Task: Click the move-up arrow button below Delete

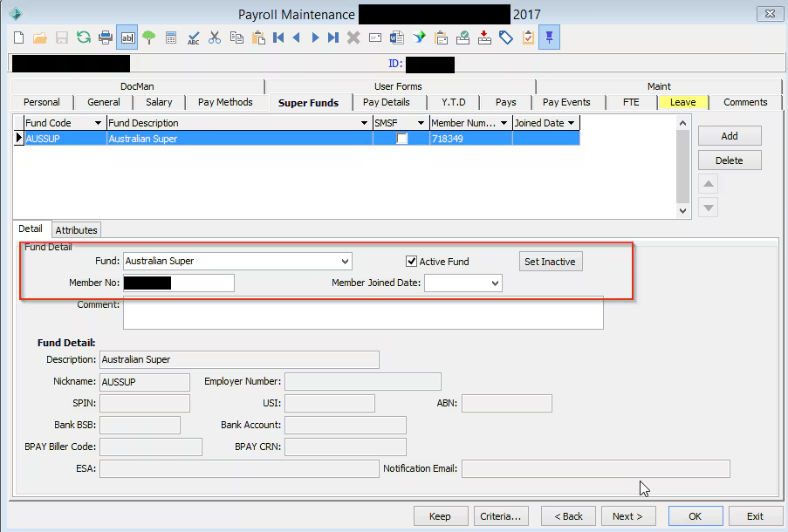Action: click(x=708, y=184)
